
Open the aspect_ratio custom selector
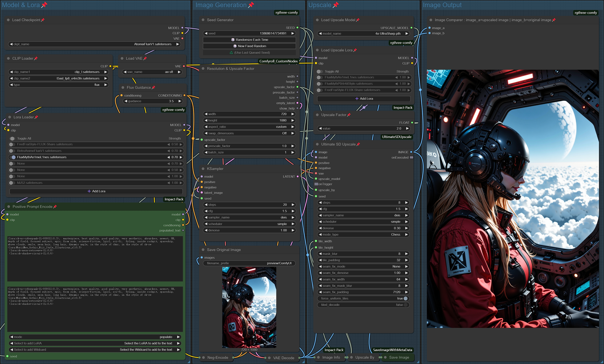click(249, 127)
